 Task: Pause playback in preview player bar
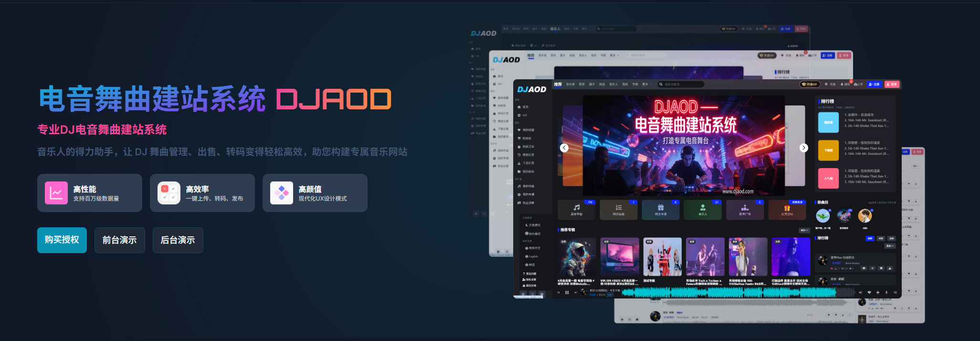[567, 292]
